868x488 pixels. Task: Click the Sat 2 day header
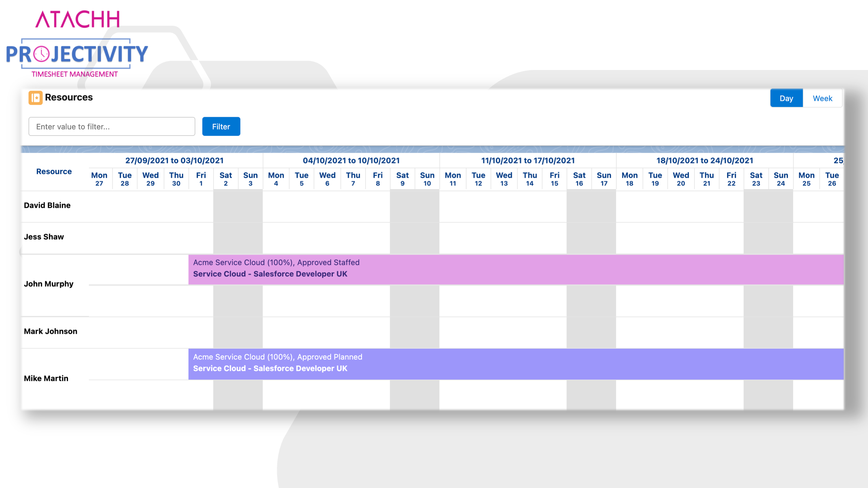coord(226,179)
